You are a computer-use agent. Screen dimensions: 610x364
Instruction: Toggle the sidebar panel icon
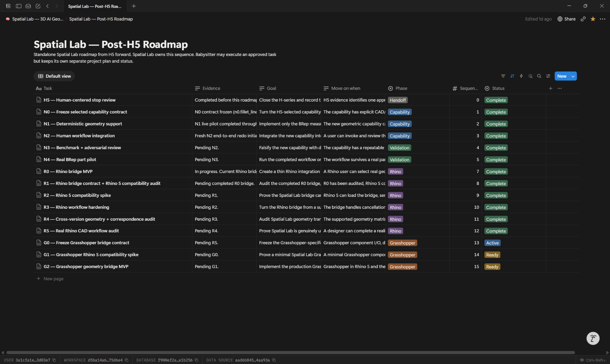(x=18, y=6)
